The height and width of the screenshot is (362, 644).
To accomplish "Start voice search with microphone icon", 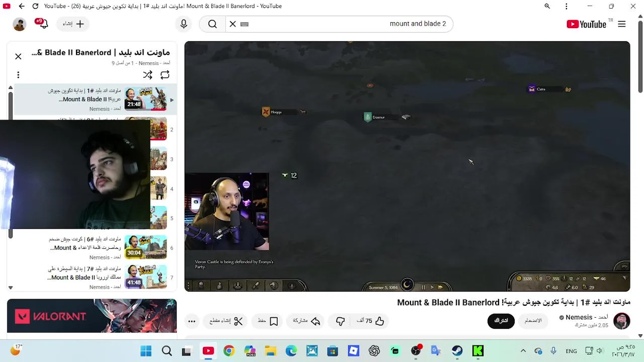I will coord(184,24).
